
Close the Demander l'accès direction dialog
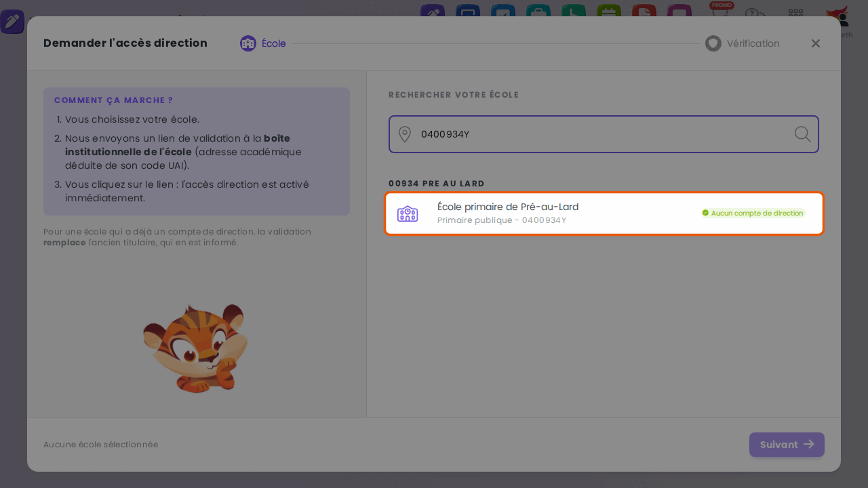(x=816, y=43)
